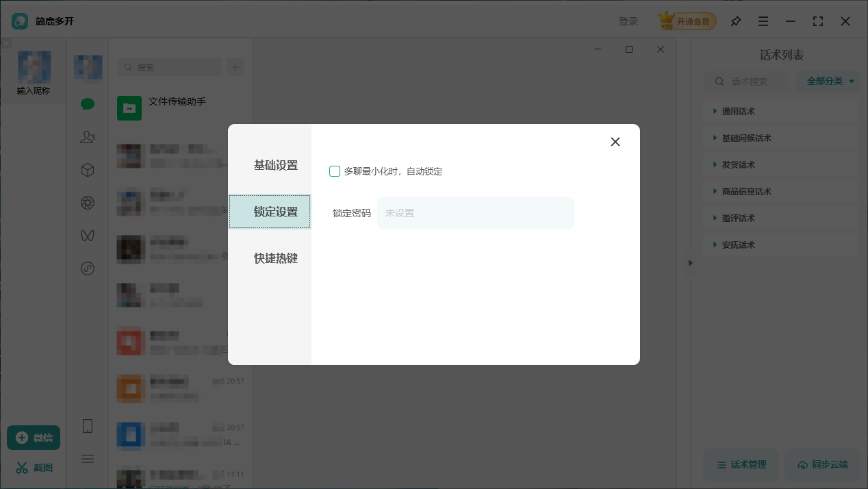The image size is (868, 489).
Task: Click the music note sidebar icon
Action: [x=87, y=268]
